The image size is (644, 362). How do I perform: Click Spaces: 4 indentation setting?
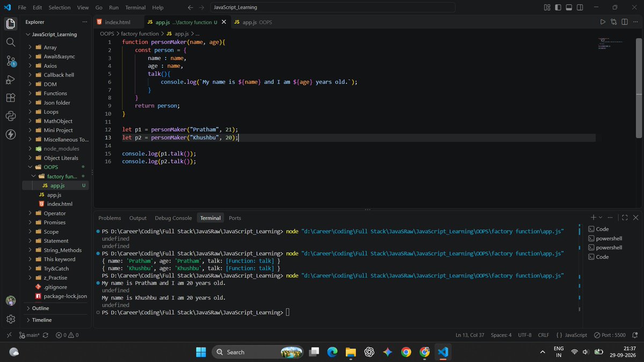501,335
